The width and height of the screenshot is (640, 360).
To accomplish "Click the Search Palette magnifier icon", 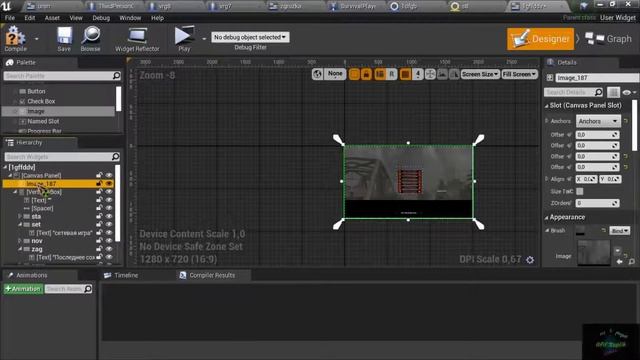I will pos(116,76).
